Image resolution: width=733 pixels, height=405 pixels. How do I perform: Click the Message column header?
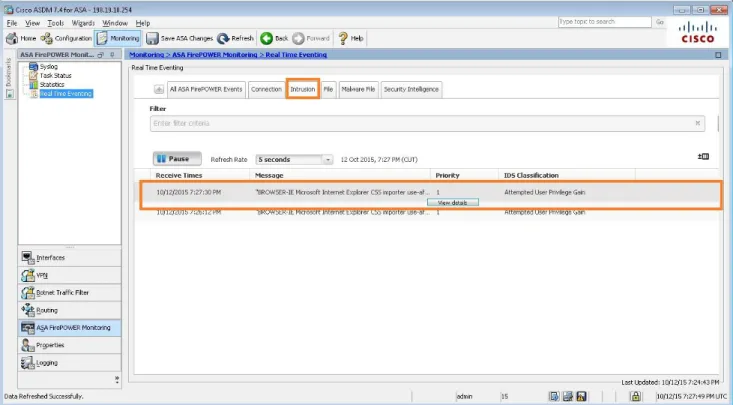[269, 175]
